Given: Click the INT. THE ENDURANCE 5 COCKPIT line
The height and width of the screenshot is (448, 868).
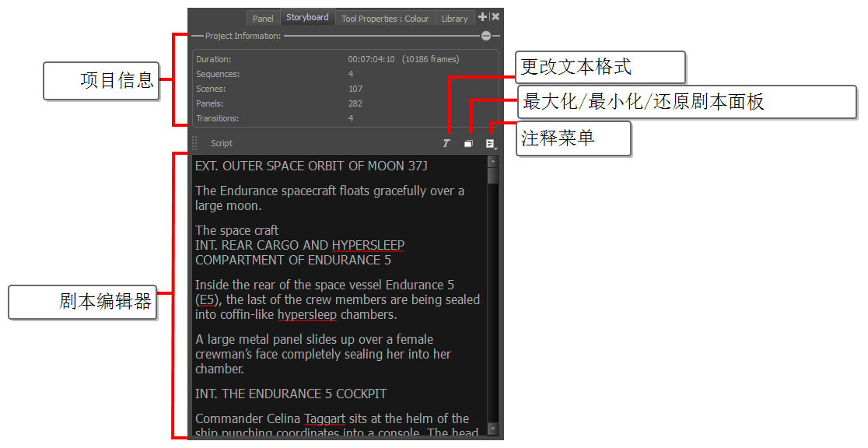Looking at the screenshot, I should tap(291, 394).
